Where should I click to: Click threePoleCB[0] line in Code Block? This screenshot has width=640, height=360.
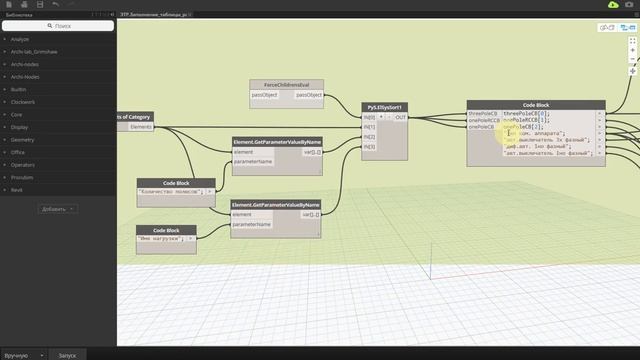click(527, 113)
